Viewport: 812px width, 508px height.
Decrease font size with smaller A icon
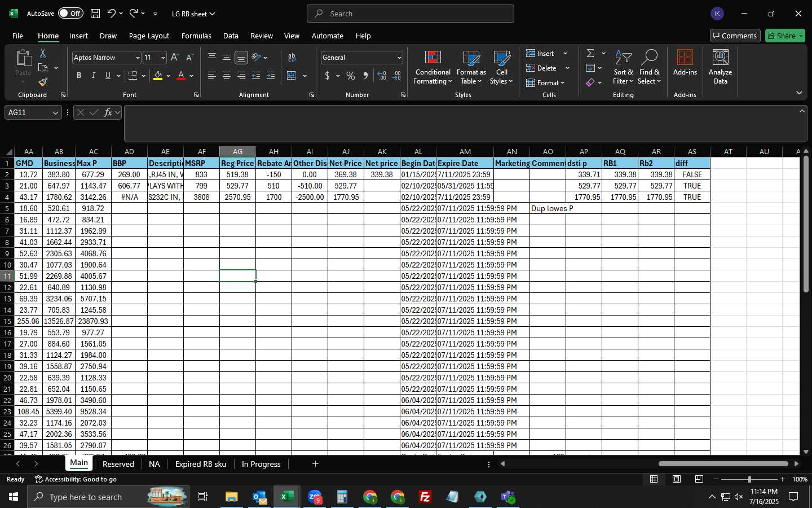click(x=189, y=58)
